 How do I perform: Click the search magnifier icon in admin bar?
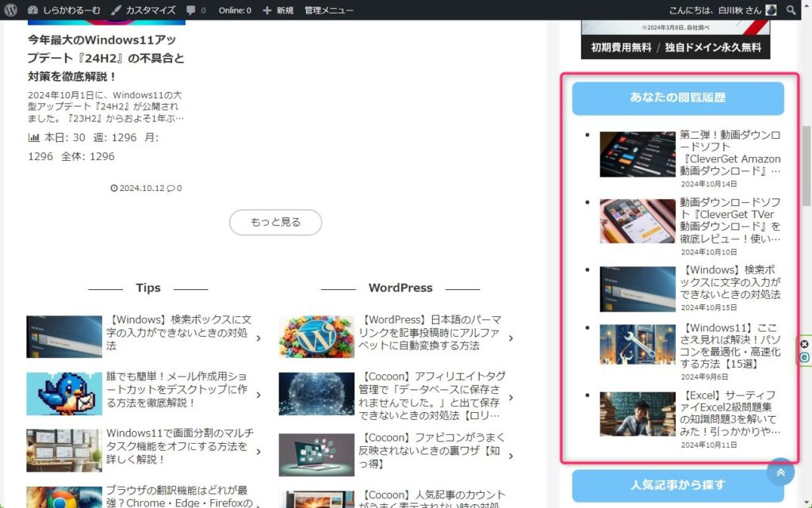[x=791, y=10]
